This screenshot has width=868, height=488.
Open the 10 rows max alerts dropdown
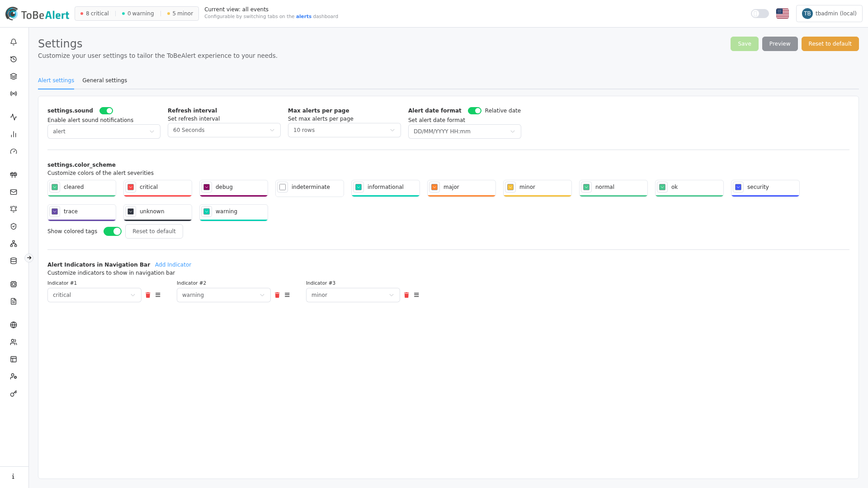[344, 130]
